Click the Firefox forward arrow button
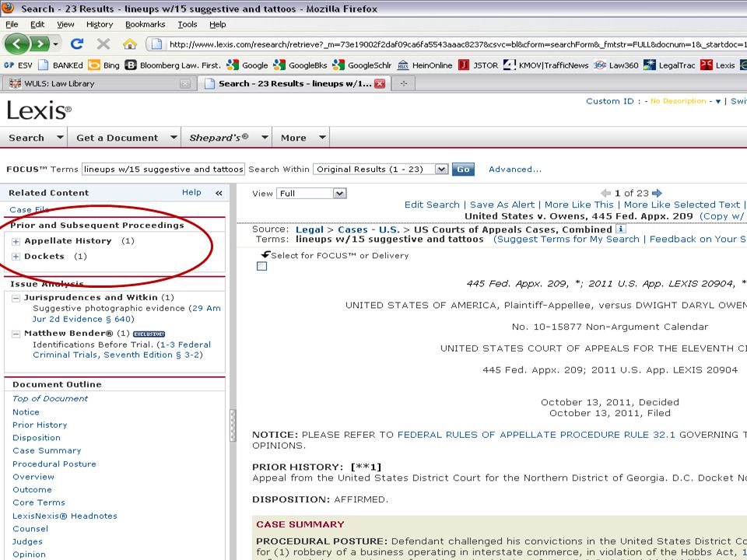 click(x=40, y=44)
